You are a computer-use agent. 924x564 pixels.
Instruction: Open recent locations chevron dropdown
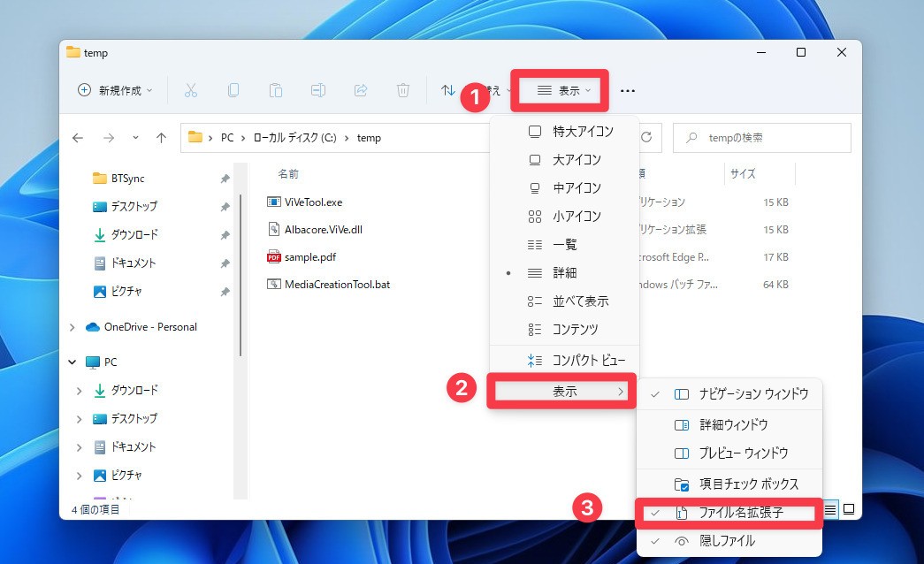coord(135,138)
